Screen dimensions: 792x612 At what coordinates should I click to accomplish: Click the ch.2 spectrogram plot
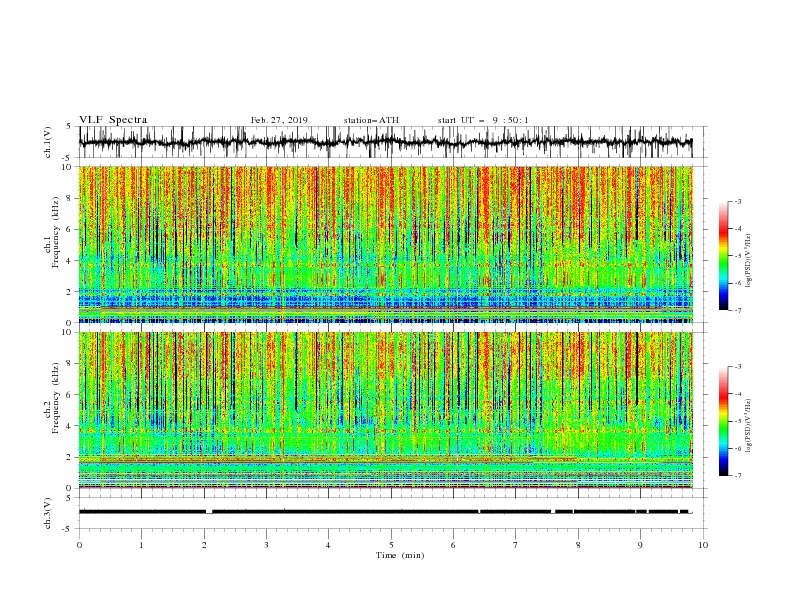coord(386,410)
